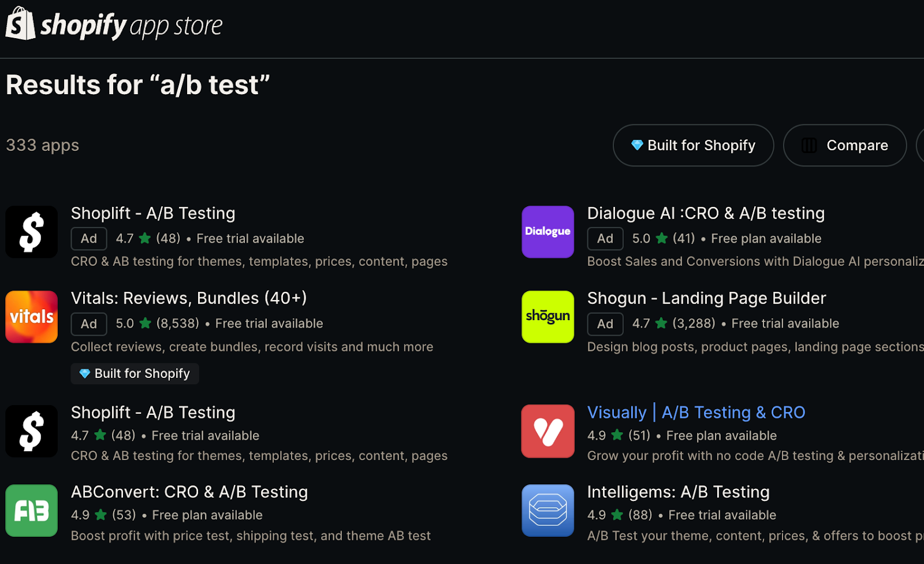Open the Intelligems blue app icon
Screen dimensions: 924x564
(x=547, y=510)
